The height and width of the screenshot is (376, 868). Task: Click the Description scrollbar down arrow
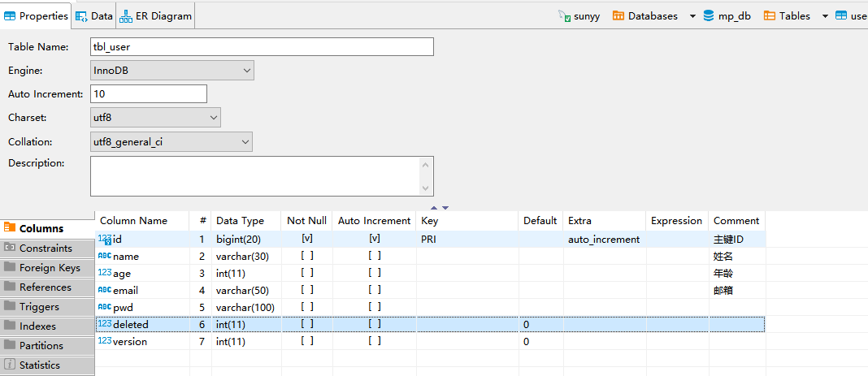427,188
